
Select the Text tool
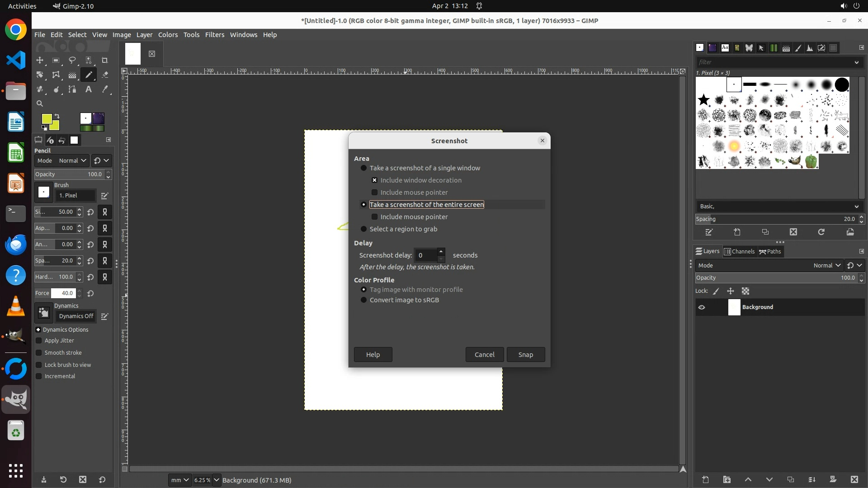89,89
